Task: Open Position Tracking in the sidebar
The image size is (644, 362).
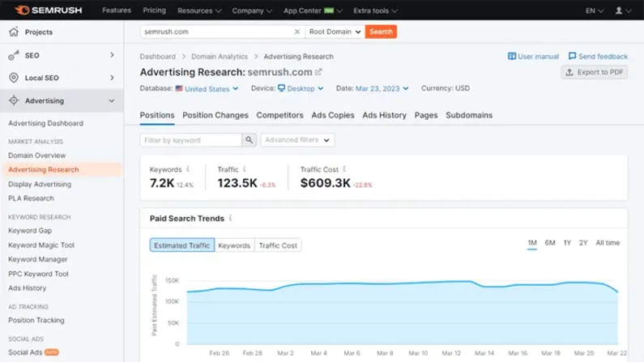Action: click(36, 320)
